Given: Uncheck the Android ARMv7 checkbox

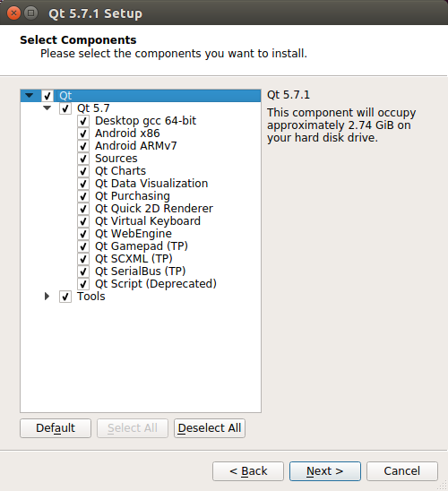Looking at the screenshot, I should (x=83, y=146).
